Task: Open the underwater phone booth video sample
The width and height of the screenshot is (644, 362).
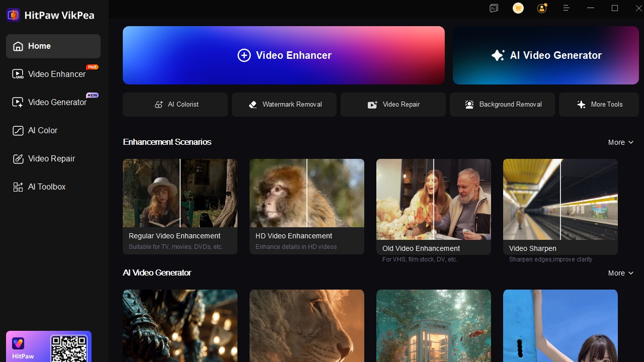Action: click(434, 326)
